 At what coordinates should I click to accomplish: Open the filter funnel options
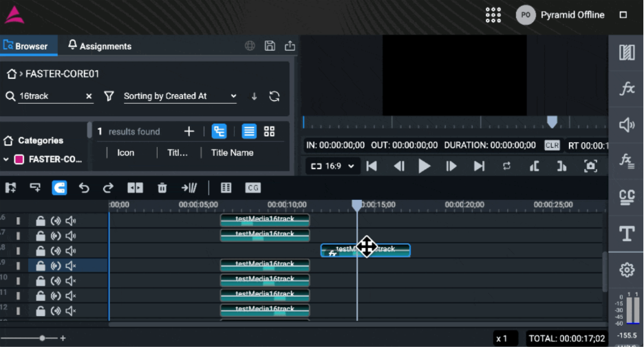tap(109, 96)
